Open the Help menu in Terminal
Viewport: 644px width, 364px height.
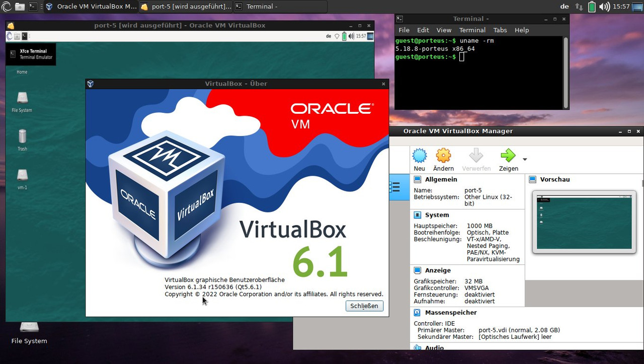[522, 30]
